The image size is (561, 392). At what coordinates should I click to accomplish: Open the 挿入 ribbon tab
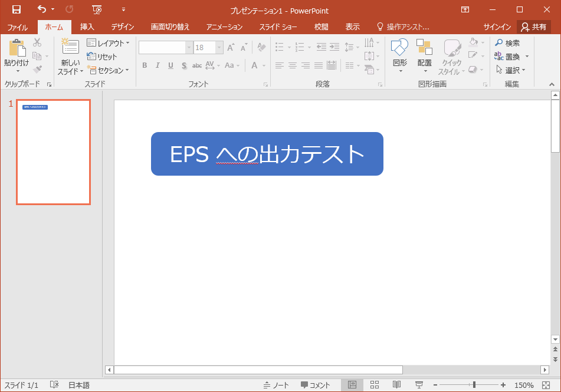point(87,27)
